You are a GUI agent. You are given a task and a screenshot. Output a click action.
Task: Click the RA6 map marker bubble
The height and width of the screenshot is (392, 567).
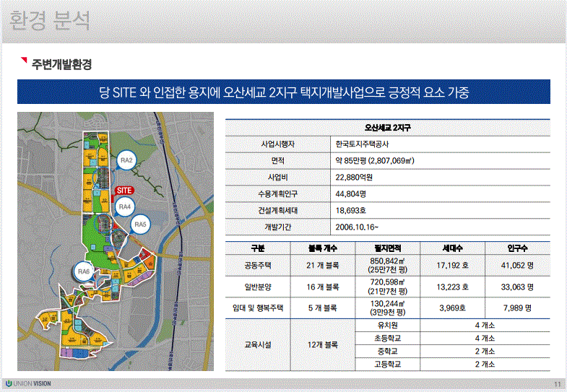[x=84, y=271]
